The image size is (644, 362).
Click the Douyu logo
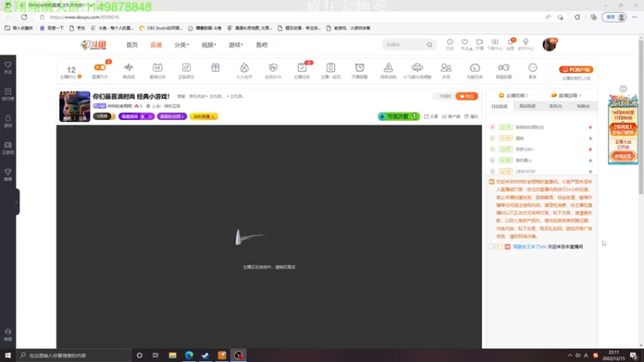pyautogui.click(x=93, y=45)
